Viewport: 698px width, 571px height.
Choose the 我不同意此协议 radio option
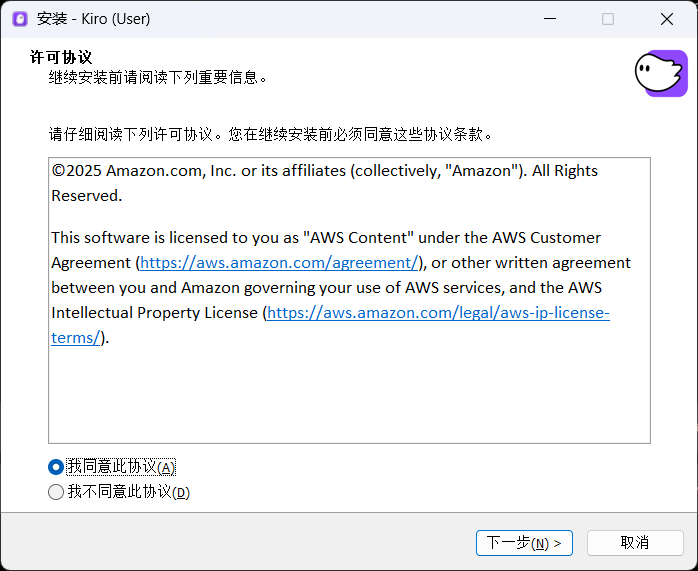point(56,492)
